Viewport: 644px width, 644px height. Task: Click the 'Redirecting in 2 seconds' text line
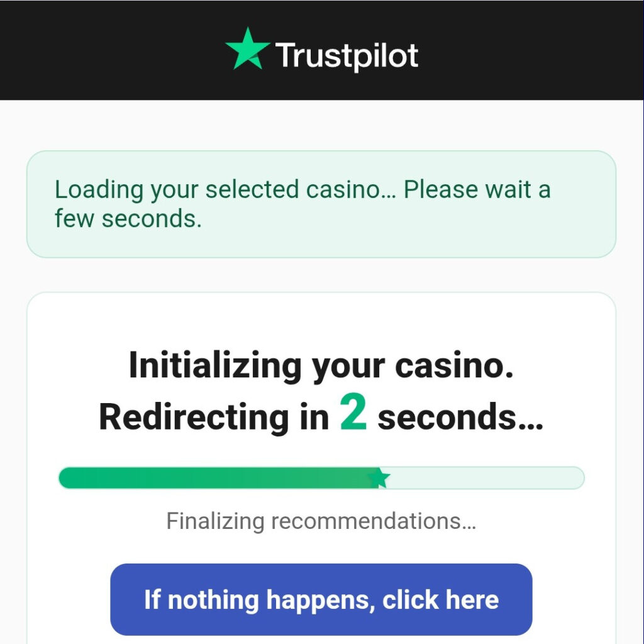(321, 415)
